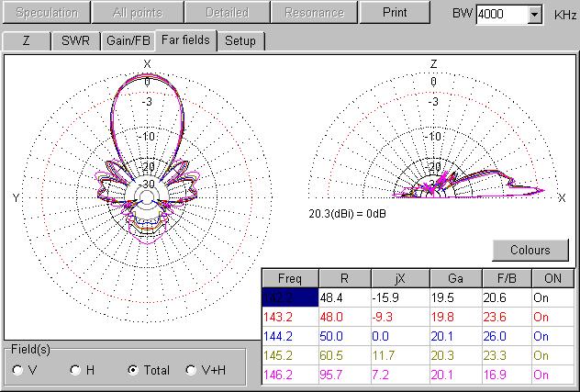Click the BW value field showing 4000
Image resolution: width=580 pixels, height=392 pixels.
[x=501, y=15]
